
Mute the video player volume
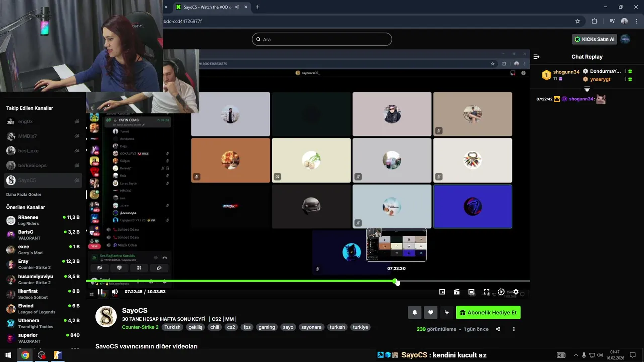[x=115, y=292]
